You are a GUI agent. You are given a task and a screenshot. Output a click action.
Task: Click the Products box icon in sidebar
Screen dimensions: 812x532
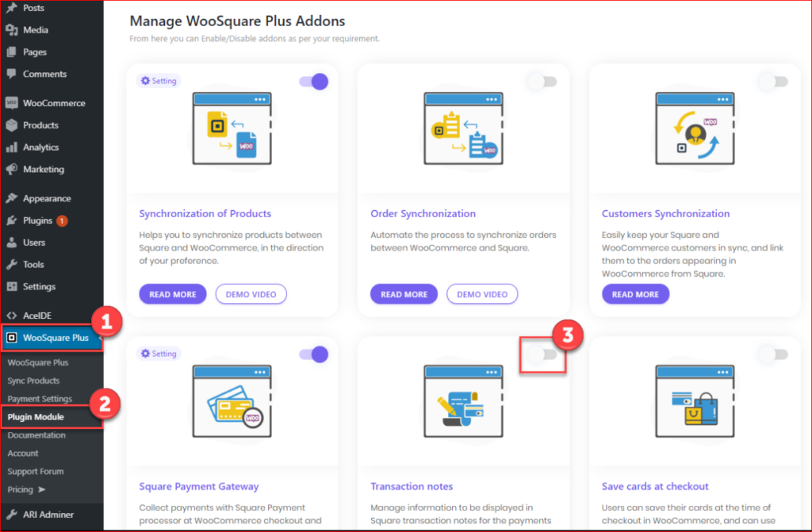tap(11, 125)
